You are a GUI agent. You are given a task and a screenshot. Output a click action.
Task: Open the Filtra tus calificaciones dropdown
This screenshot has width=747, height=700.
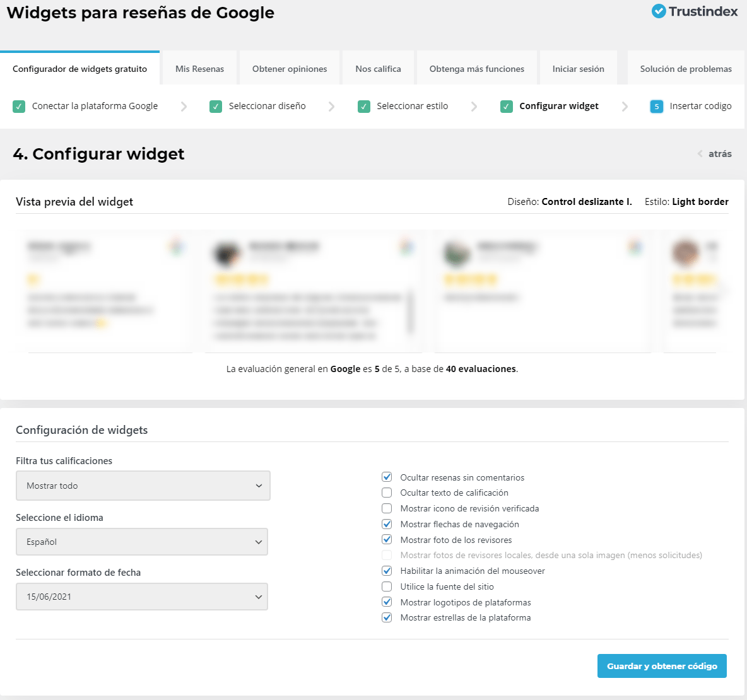tap(143, 486)
